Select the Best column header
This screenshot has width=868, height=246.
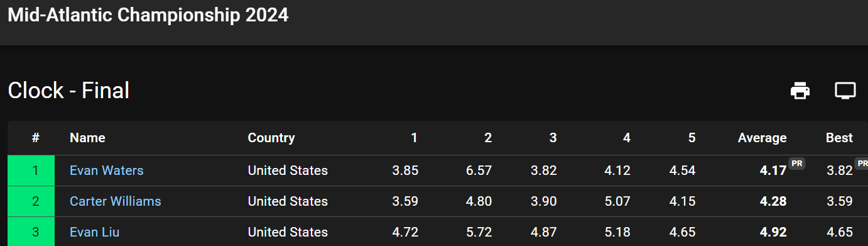839,138
